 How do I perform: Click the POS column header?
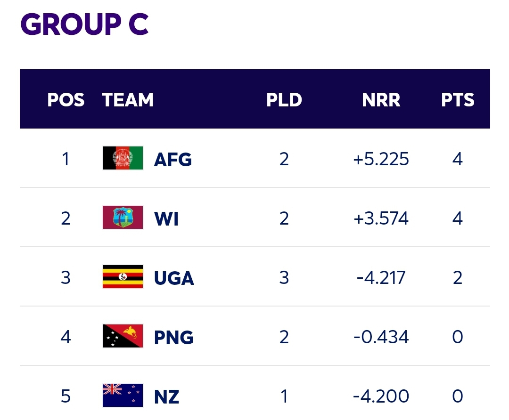pyautogui.click(x=66, y=99)
